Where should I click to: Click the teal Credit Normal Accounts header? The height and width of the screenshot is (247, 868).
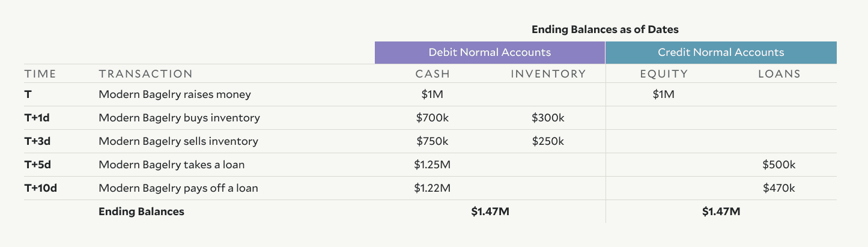click(721, 52)
